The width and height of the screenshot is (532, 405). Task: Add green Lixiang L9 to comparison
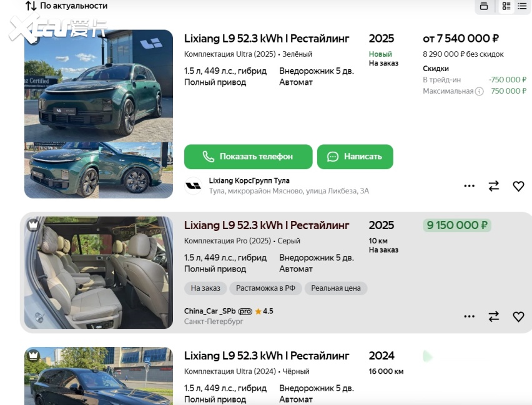coord(494,186)
